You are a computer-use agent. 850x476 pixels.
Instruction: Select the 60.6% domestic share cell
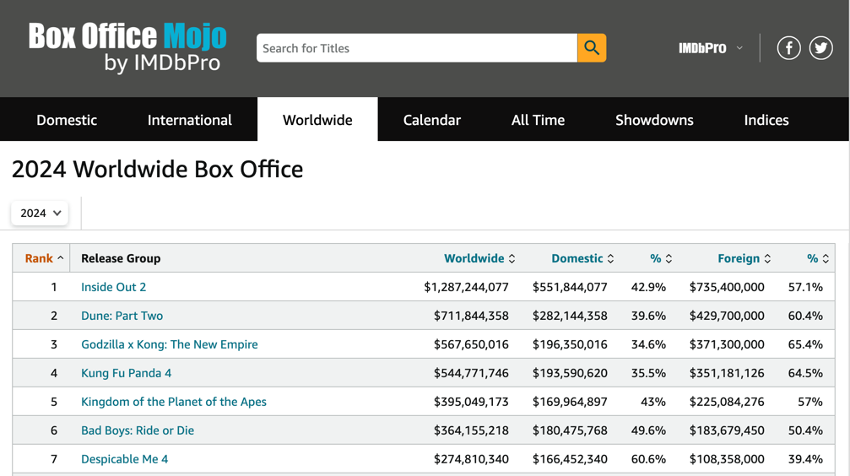(x=648, y=459)
